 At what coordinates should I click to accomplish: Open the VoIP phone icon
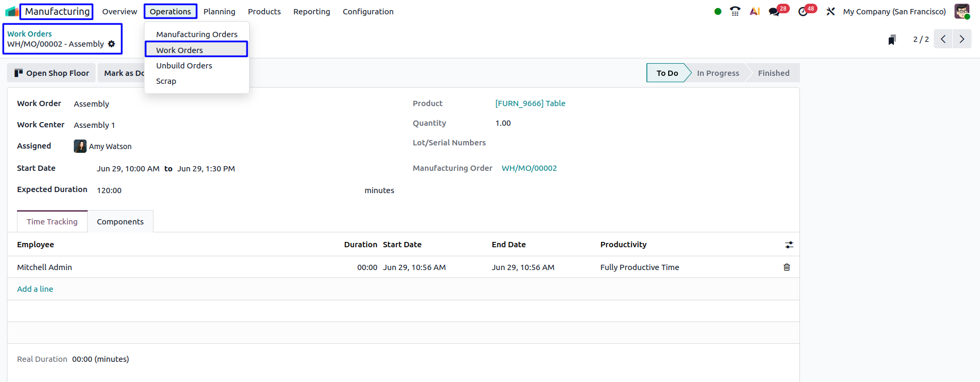point(735,11)
